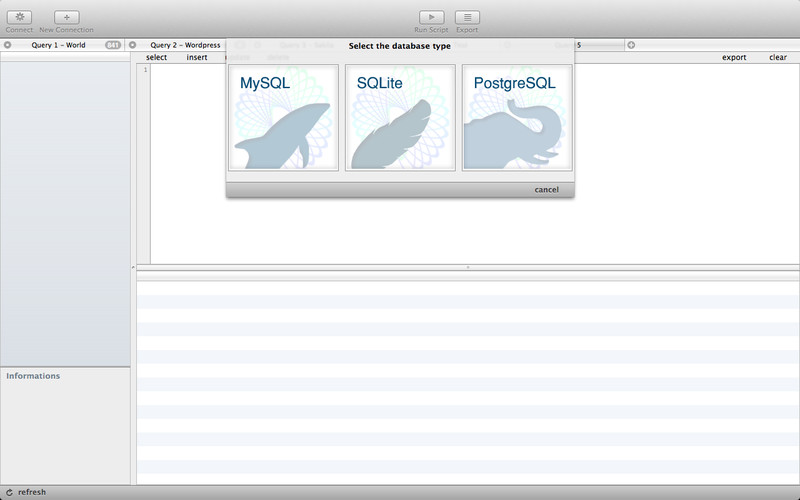Click the select query template button

tap(156, 57)
